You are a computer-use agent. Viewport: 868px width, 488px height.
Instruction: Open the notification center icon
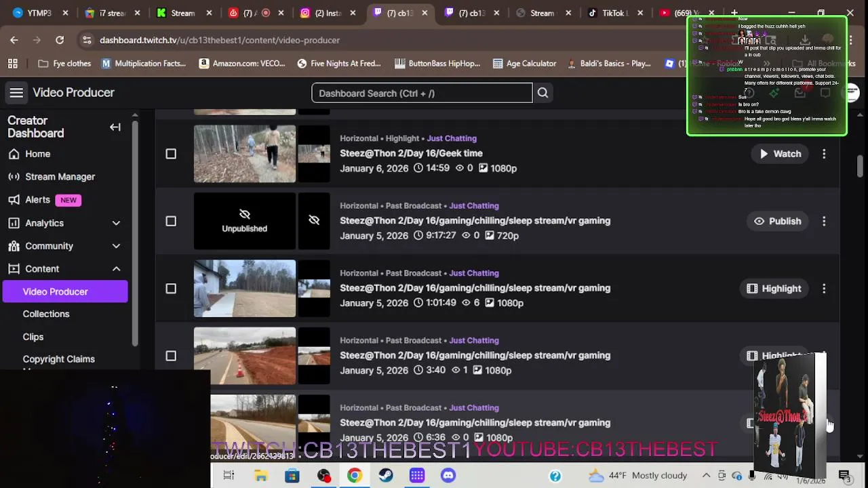click(x=845, y=476)
